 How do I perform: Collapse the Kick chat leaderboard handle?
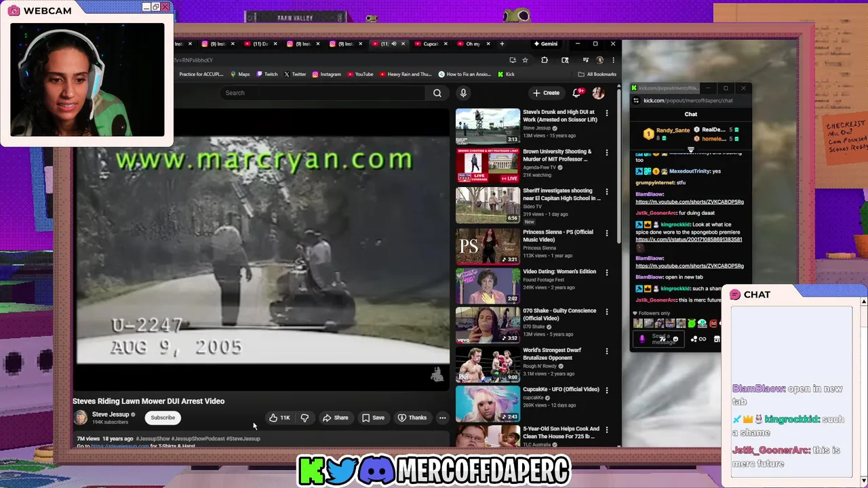coord(690,149)
